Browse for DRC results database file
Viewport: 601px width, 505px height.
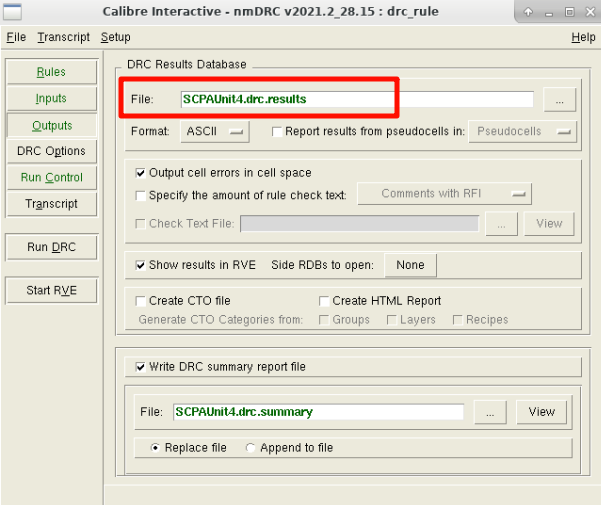point(560,100)
